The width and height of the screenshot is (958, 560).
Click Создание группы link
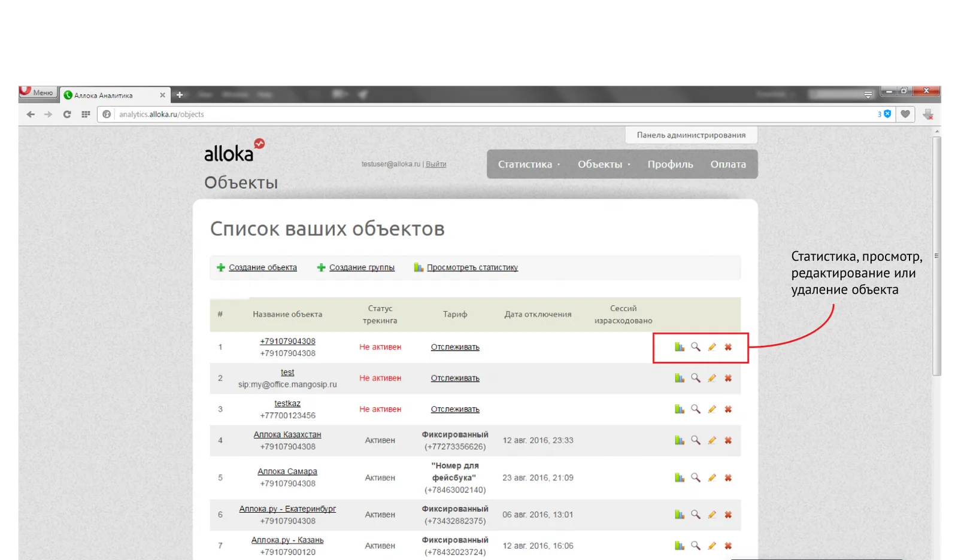click(x=362, y=267)
